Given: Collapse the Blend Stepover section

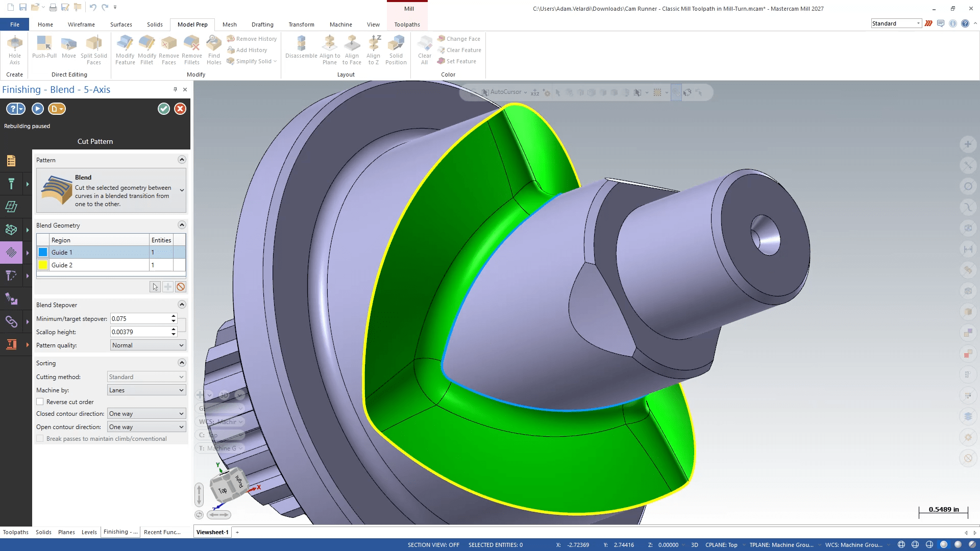Looking at the screenshot, I should pyautogui.click(x=181, y=305).
